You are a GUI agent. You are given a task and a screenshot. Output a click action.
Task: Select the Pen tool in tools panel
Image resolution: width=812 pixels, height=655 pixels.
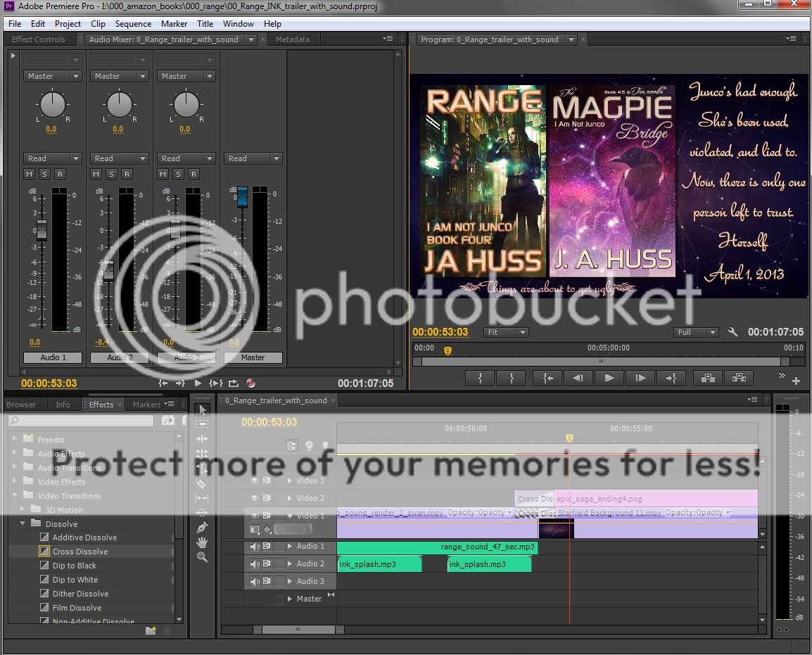(202, 527)
